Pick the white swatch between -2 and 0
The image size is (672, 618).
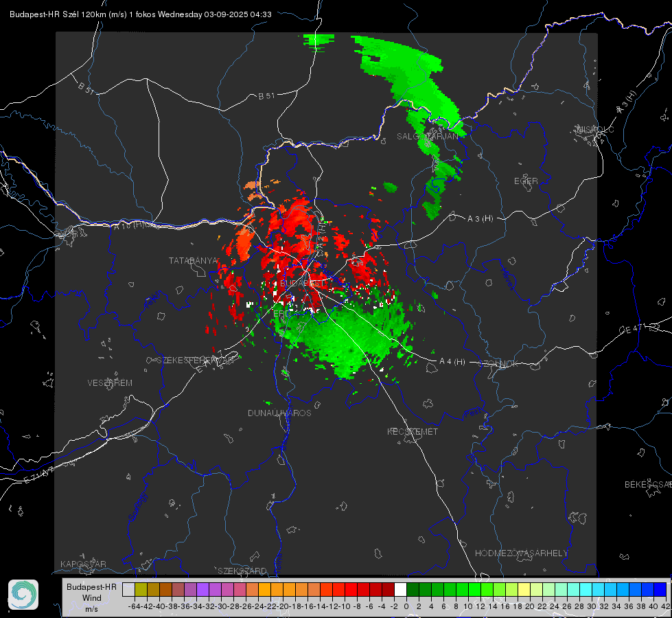pos(400,589)
